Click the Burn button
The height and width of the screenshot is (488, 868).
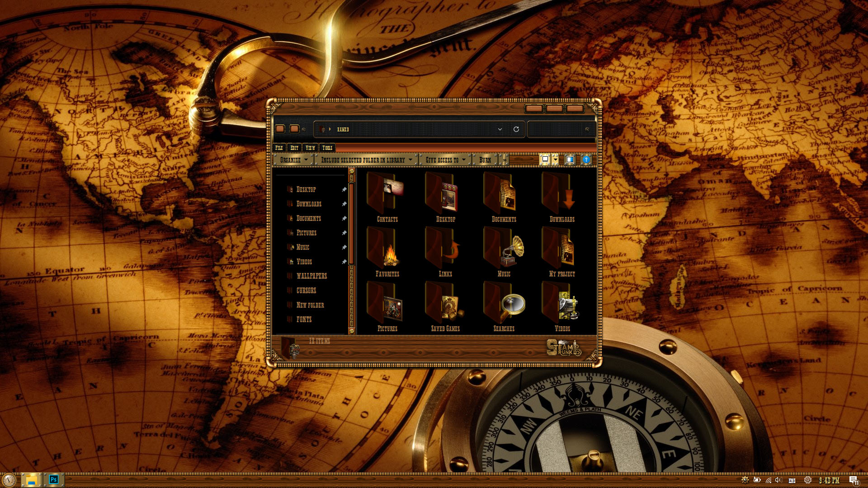click(x=485, y=160)
